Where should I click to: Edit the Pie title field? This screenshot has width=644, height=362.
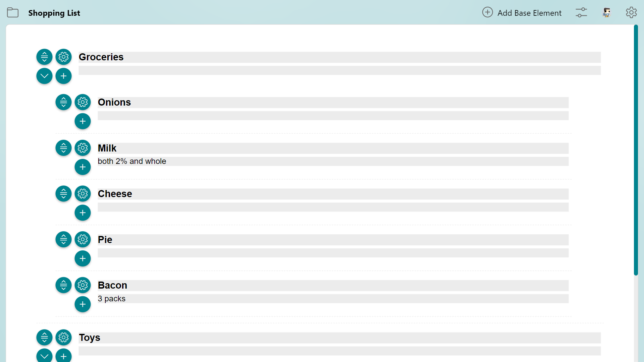[x=333, y=240]
